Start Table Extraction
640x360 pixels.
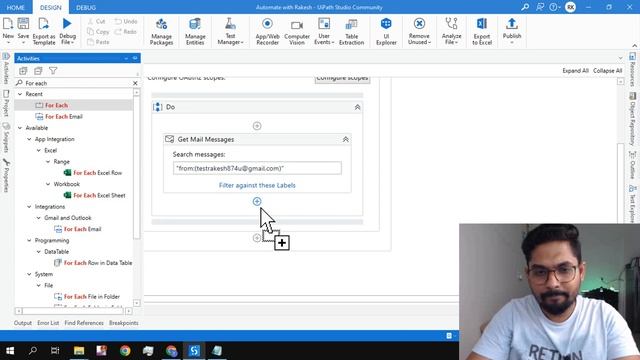(351, 31)
